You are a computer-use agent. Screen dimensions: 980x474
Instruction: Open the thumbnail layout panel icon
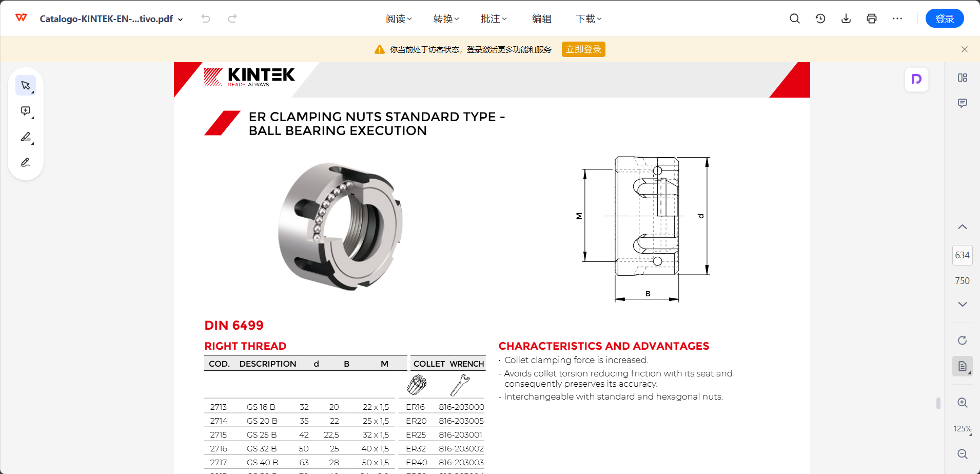pos(962,78)
